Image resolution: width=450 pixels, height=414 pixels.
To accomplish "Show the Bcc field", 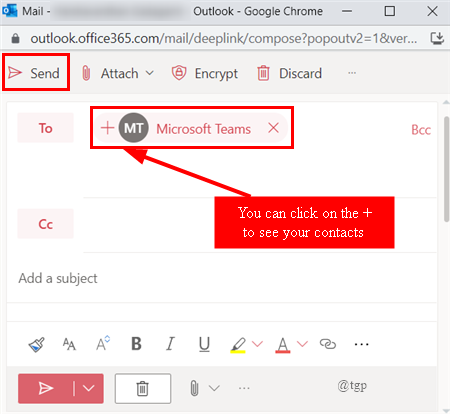I will coord(421,130).
